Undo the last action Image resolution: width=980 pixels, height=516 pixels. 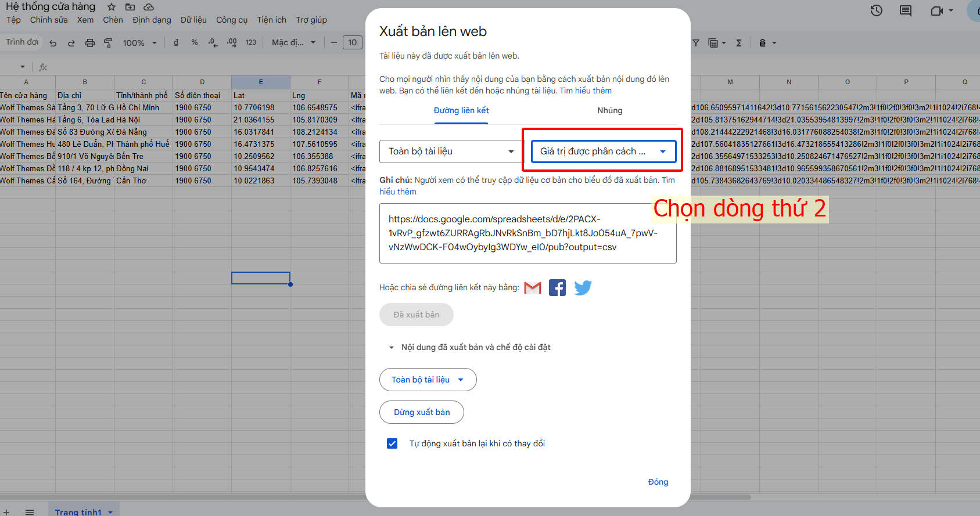pyautogui.click(x=53, y=43)
